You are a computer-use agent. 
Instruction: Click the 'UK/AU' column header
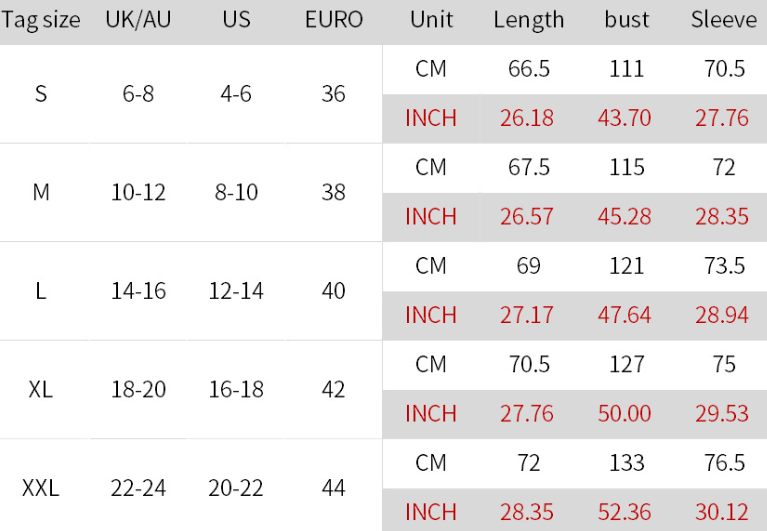137,20
